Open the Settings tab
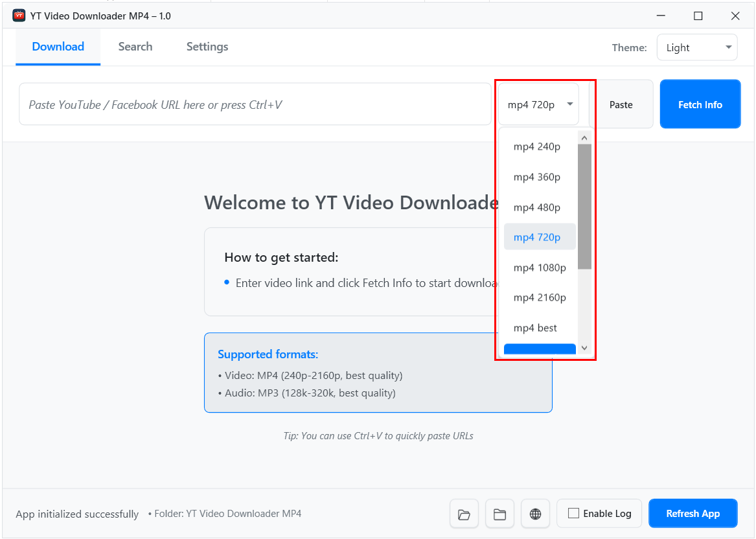The width and height of the screenshot is (756, 539). pyautogui.click(x=207, y=47)
